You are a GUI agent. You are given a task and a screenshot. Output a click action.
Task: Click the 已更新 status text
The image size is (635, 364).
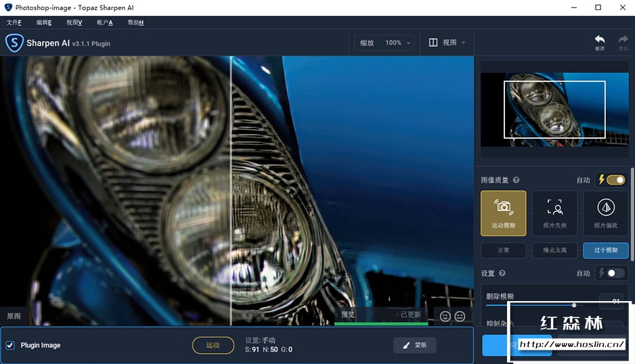point(411,315)
